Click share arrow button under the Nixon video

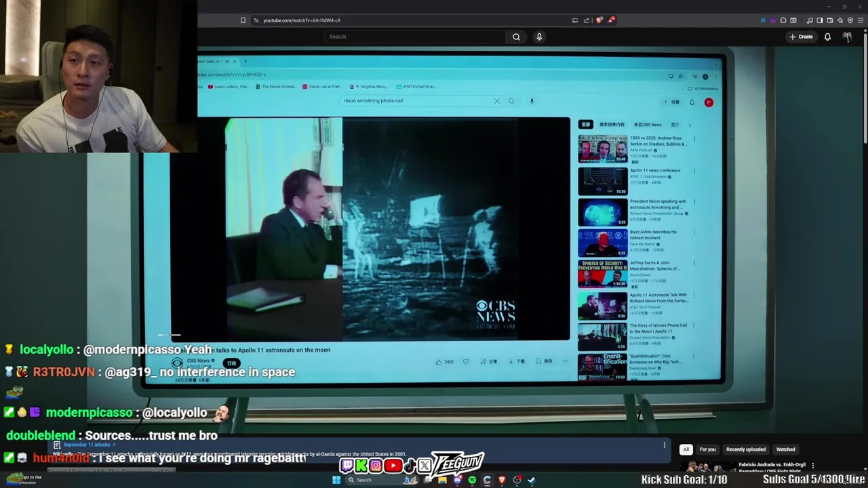(x=488, y=361)
